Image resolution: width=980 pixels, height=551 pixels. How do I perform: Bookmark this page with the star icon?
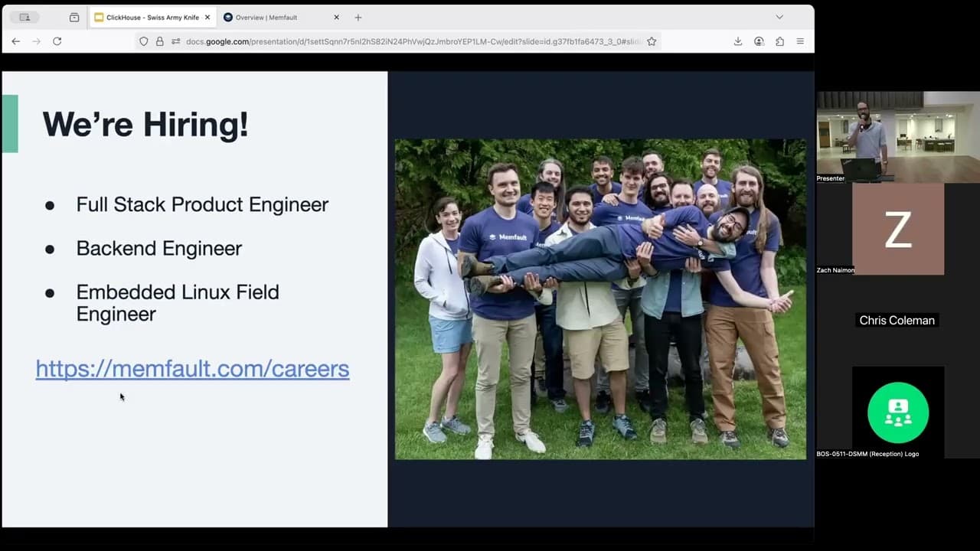652,41
